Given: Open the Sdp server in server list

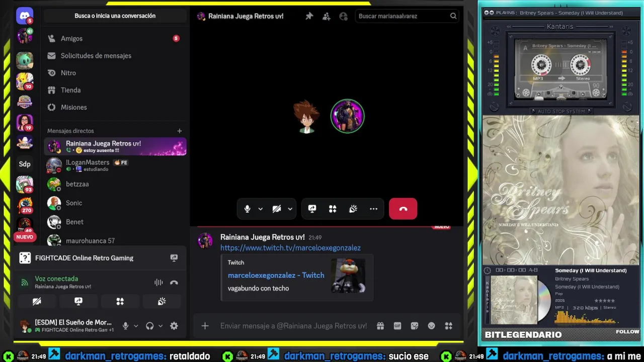Looking at the screenshot, I should (24, 164).
